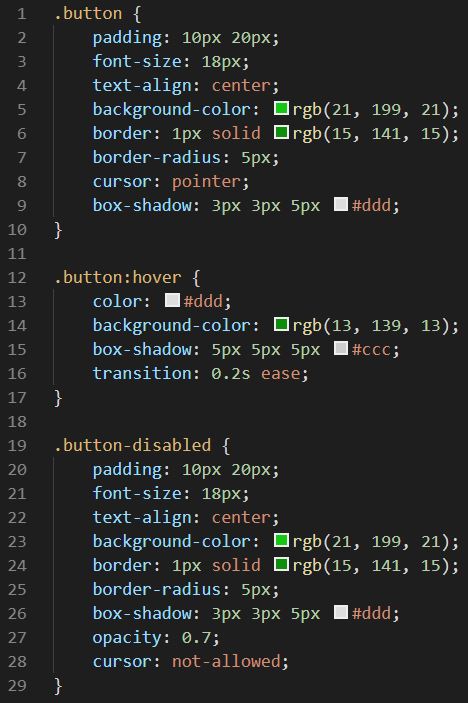Open the border color swatch on line 24
468x703 pixels.
click(281, 564)
